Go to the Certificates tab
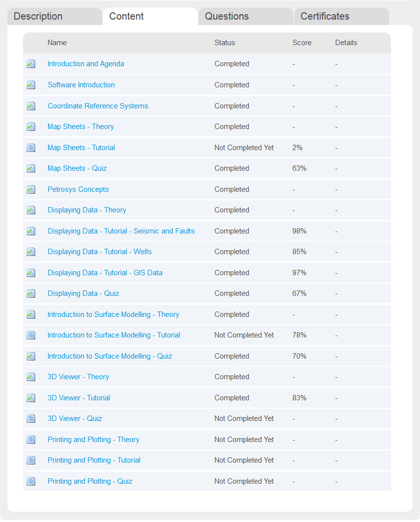The height and width of the screenshot is (522, 420). pyautogui.click(x=325, y=16)
